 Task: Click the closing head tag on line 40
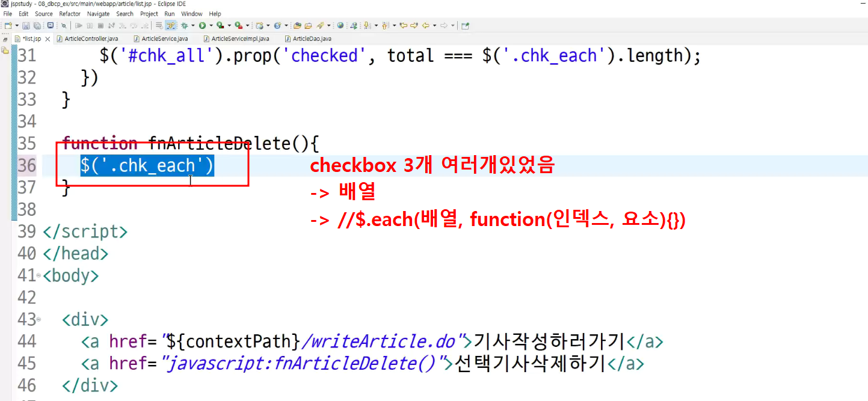click(75, 254)
